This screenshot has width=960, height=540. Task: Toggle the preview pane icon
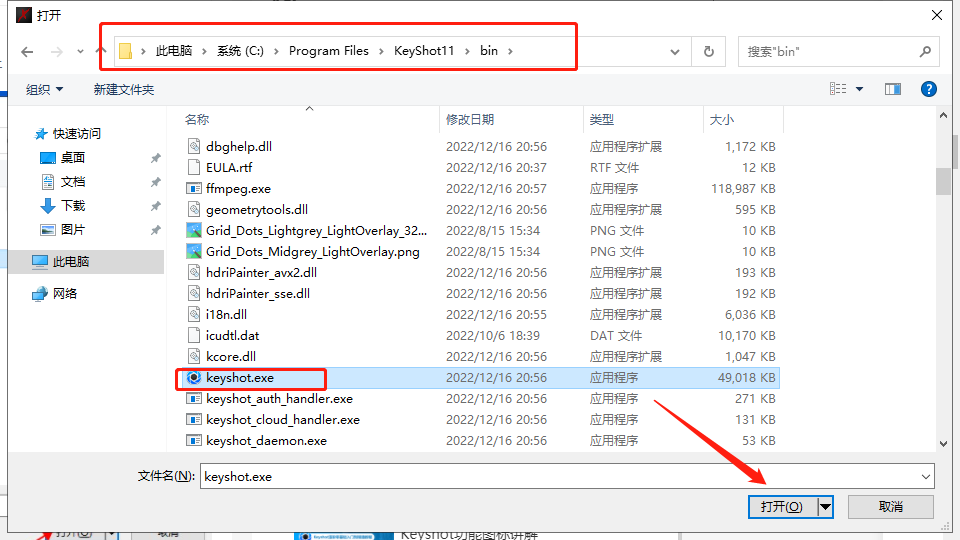click(893, 89)
